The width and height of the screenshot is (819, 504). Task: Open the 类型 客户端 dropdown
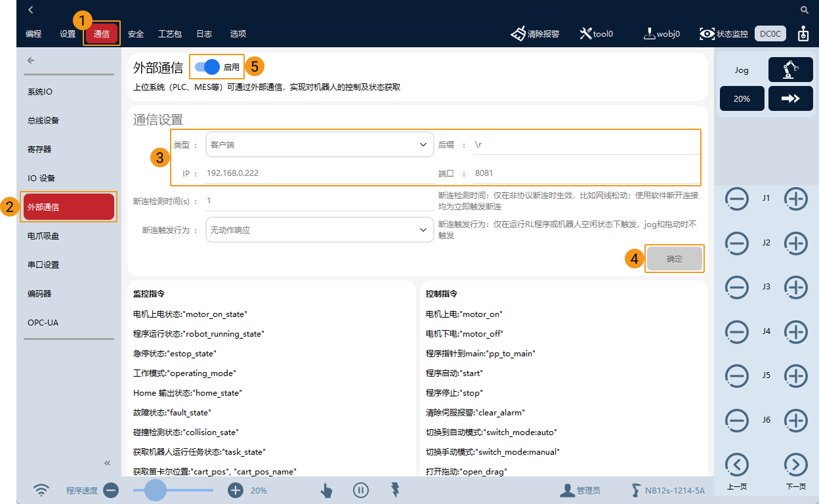(x=320, y=144)
